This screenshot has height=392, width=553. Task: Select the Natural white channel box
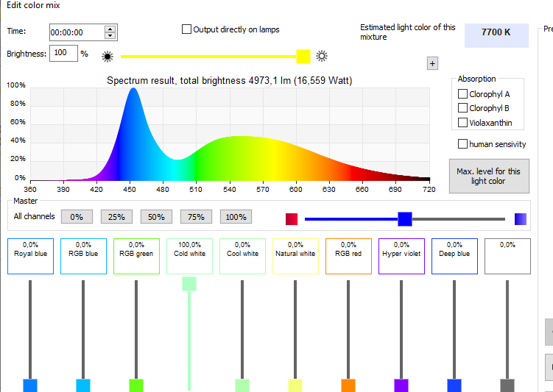click(295, 256)
